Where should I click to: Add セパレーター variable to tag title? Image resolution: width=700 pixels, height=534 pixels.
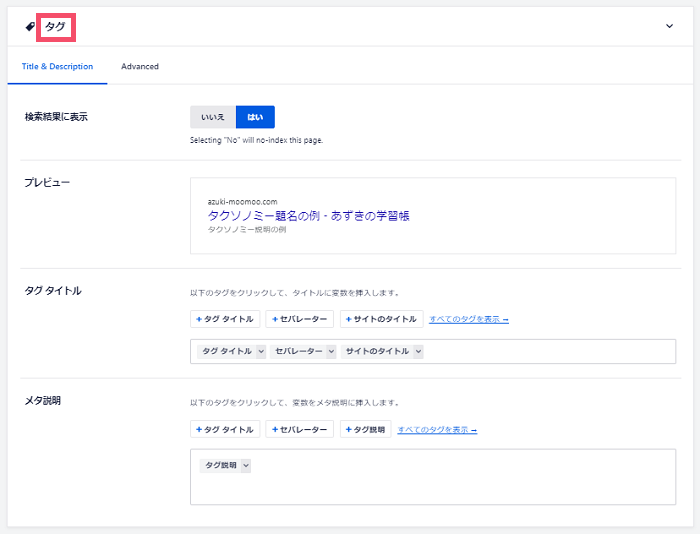click(300, 319)
